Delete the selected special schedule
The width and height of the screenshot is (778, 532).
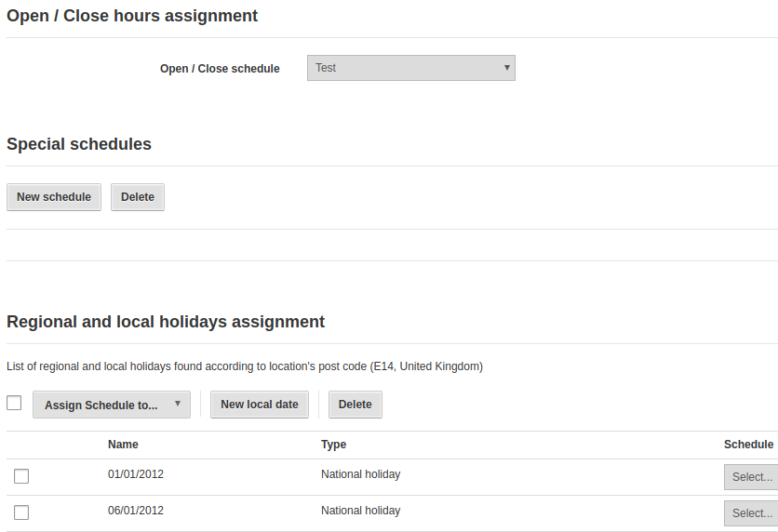click(x=138, y=197)
